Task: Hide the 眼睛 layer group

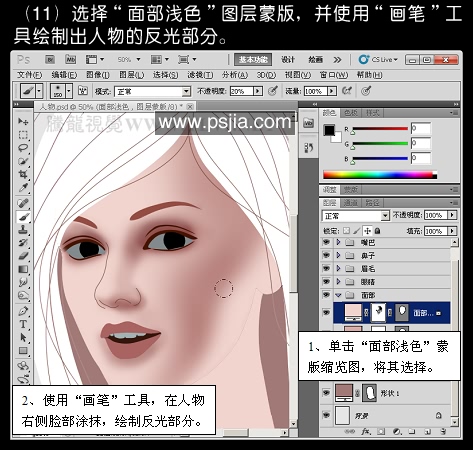Action: click(326, 282)
